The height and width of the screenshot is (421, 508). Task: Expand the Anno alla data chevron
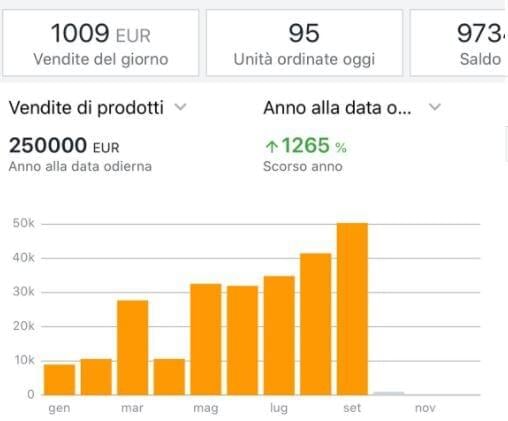(x=435, y=107)
